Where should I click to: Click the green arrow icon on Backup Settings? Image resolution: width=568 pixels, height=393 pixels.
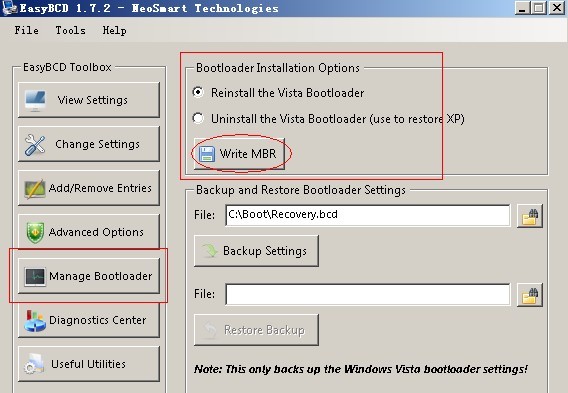210,251
